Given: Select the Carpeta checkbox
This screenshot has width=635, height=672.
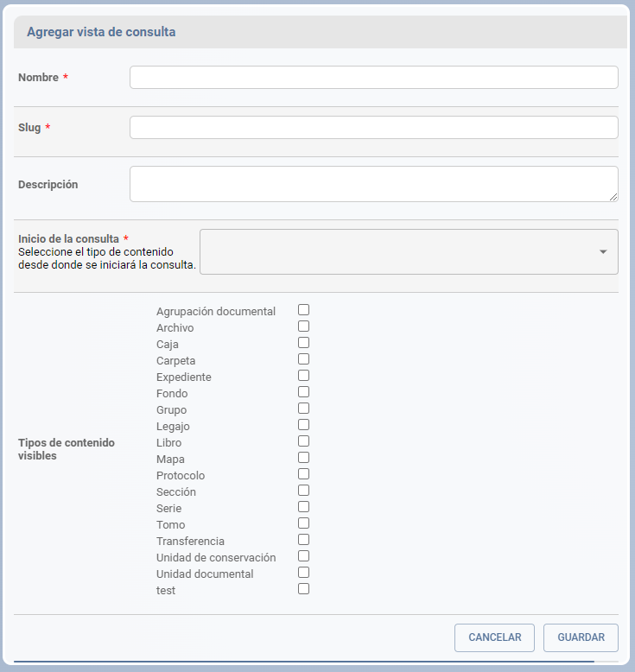Looking at the screenshot, I should tap(303, 358).
